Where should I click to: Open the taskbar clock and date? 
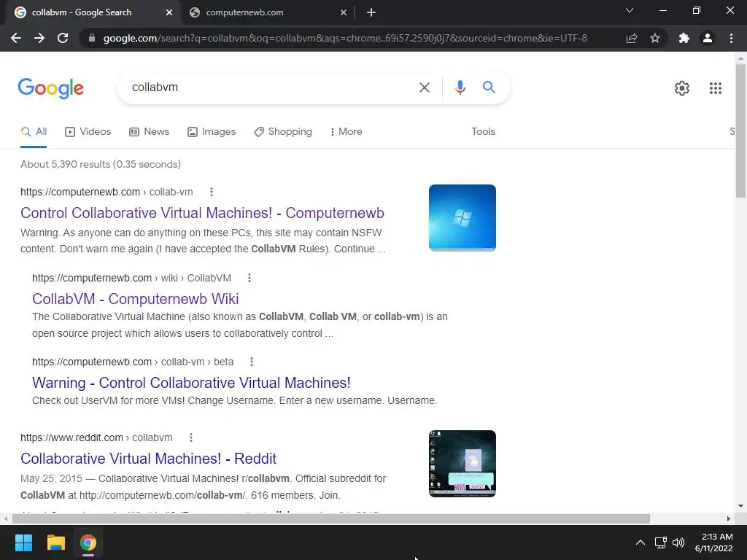[x=713, y=542]
